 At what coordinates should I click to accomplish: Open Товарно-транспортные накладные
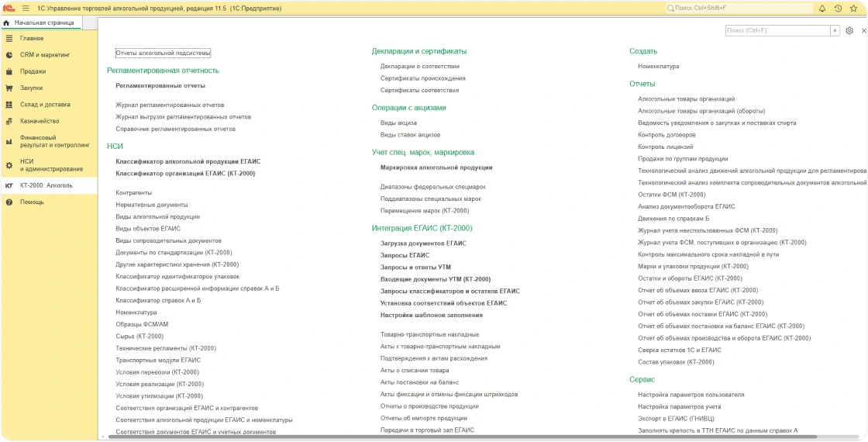coord(429,334)
